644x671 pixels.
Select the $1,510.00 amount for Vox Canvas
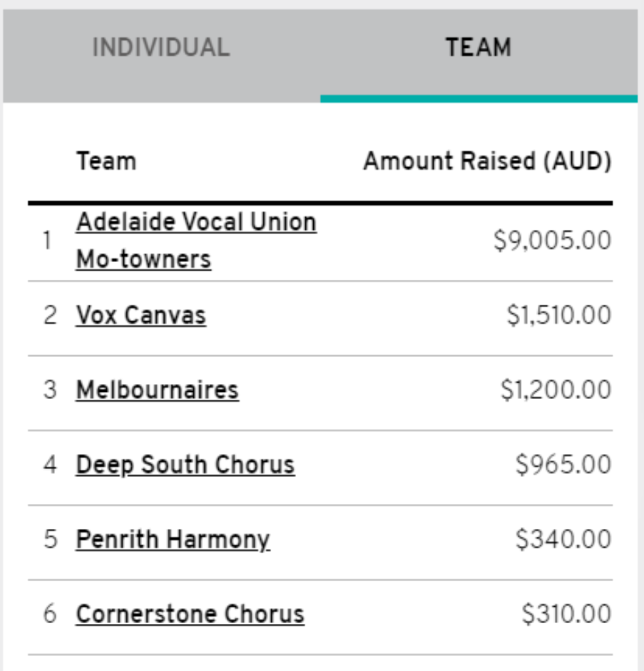click(x=559, y=315)
